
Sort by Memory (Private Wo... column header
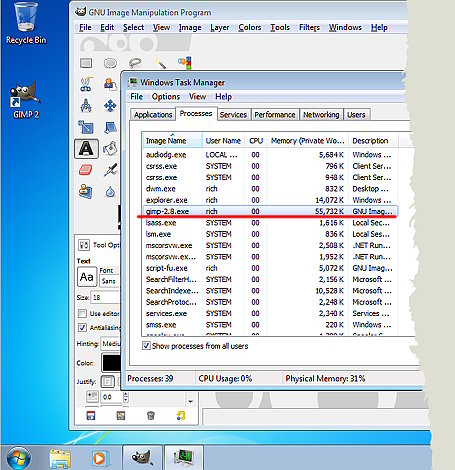[307, 141]
